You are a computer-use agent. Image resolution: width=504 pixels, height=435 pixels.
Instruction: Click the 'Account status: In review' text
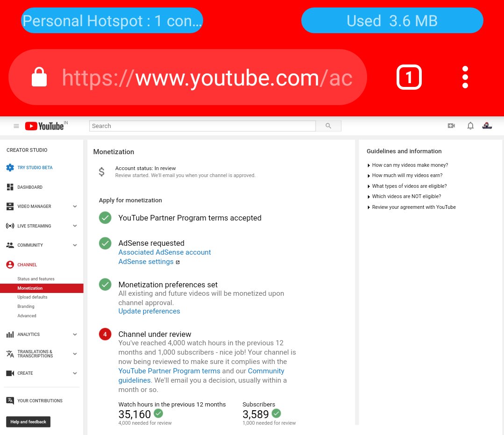click(x=146, y=168)
